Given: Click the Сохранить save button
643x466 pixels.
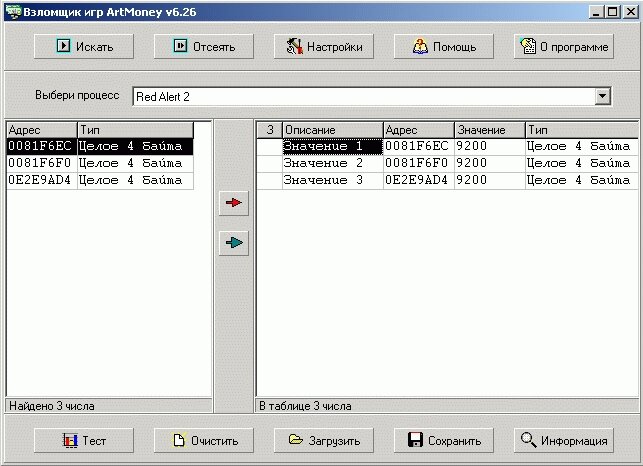Looking at the screenshot, I should point(443,441).
